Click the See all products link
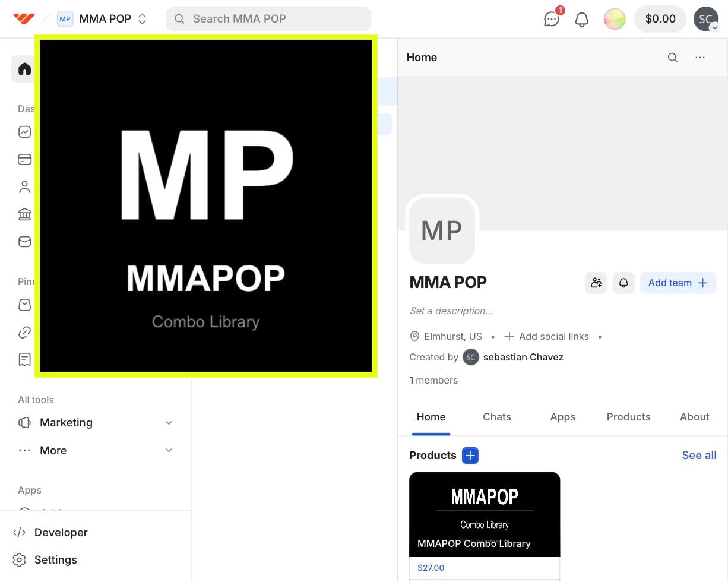 tap(699, 456)
